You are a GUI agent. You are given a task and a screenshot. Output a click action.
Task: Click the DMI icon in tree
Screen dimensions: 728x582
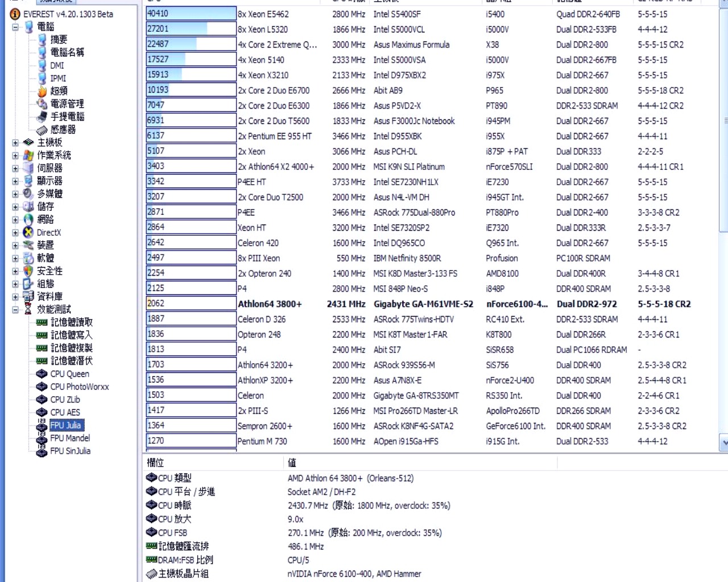click(x=42, y=65)
